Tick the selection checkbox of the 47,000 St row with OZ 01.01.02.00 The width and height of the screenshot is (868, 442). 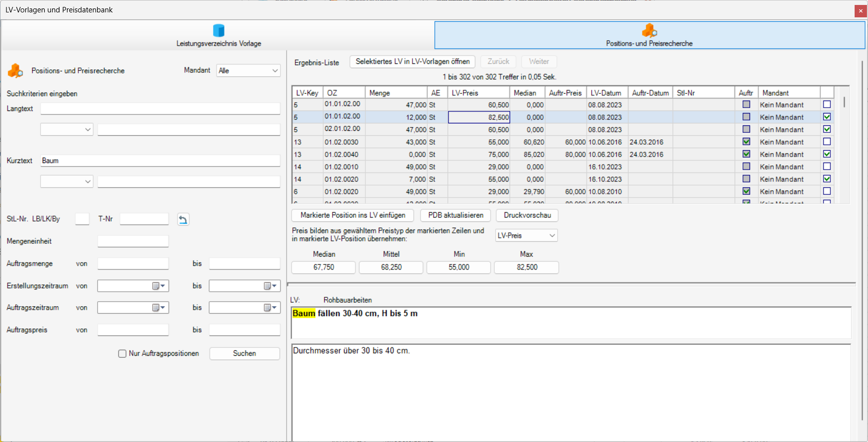point(827,105)
